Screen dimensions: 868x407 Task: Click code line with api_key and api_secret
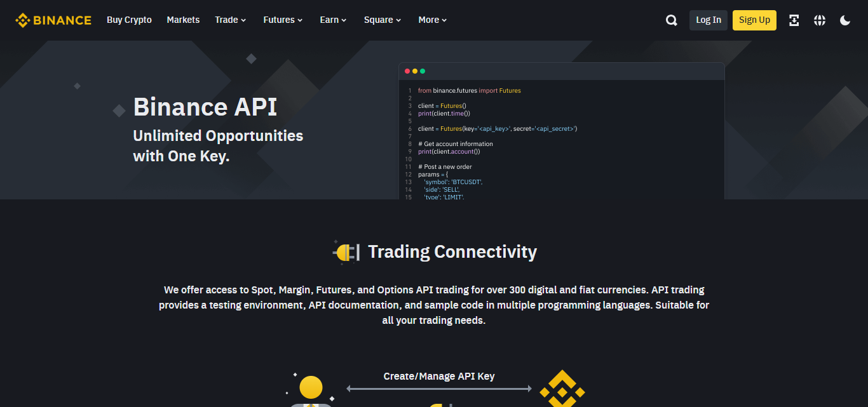coord(498,129)
